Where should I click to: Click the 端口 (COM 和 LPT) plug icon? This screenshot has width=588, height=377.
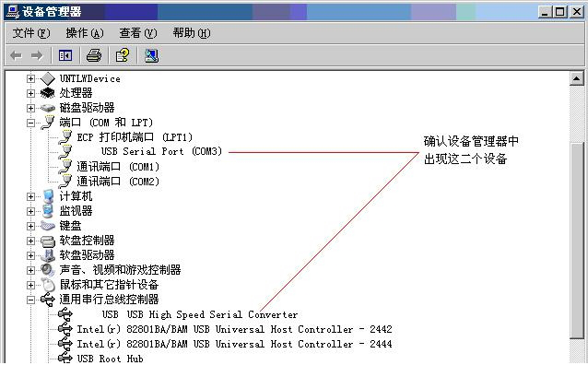48,123
